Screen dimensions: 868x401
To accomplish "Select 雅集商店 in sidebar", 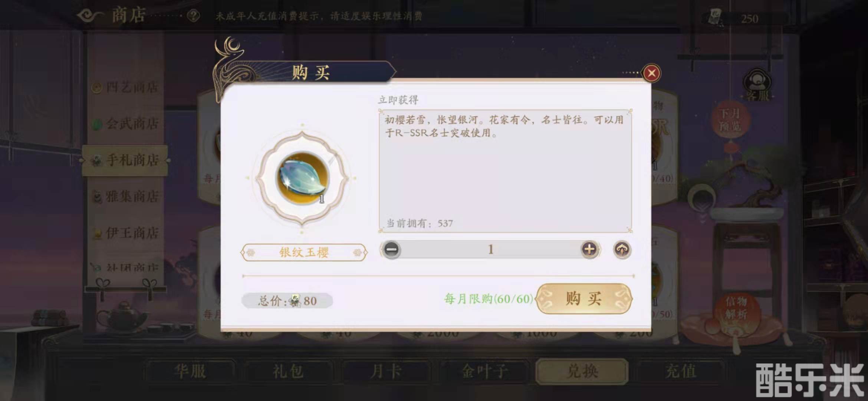I will click(x=125, y=196).
